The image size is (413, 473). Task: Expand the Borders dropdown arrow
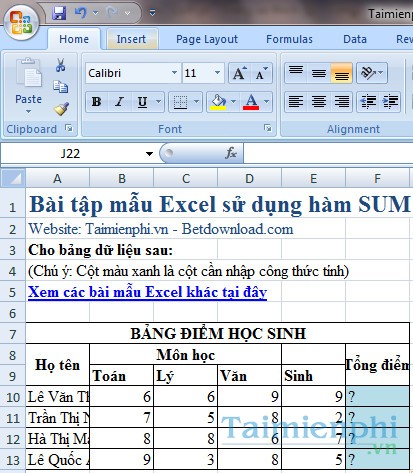tap(197, 101)
